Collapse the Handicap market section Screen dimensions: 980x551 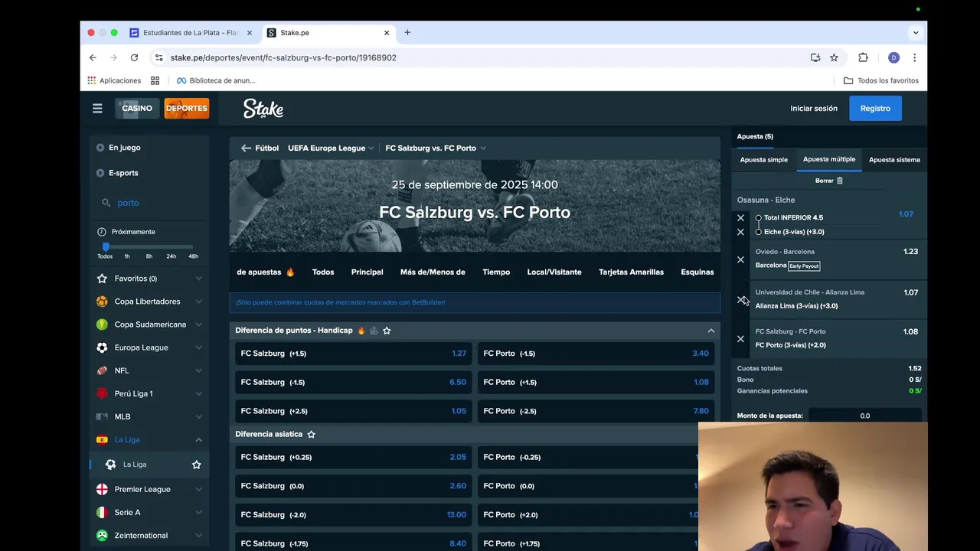[710, 331]
